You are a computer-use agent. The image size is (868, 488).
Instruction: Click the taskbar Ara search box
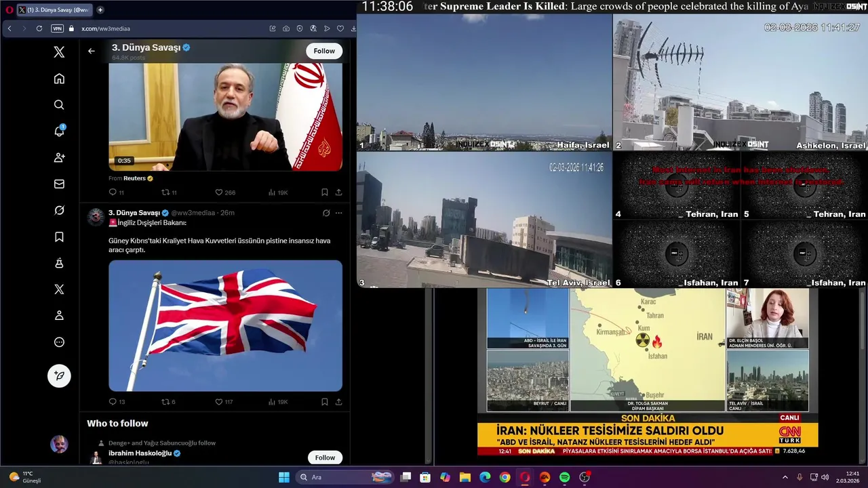click(345, 477)
